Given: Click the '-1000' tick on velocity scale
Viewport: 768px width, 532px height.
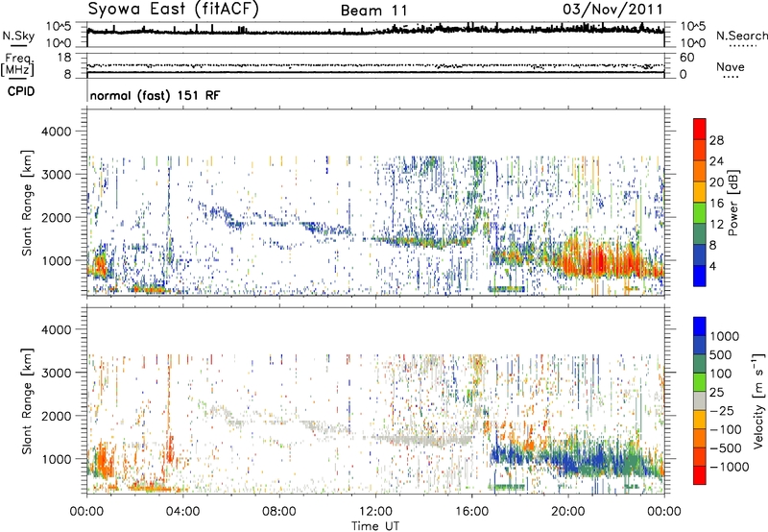Looking at the screenshot, I should [x=729, y=467].
